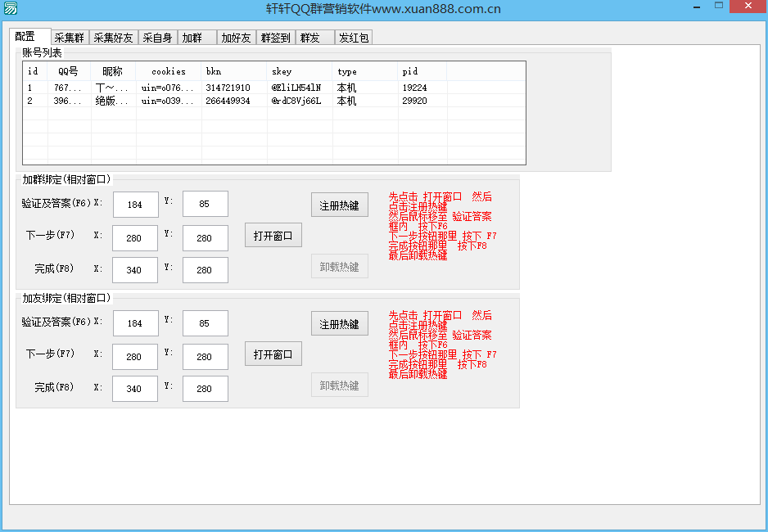Focus 下一步(F7) X field in 加友绑定
768x532 pixels.
135,357
